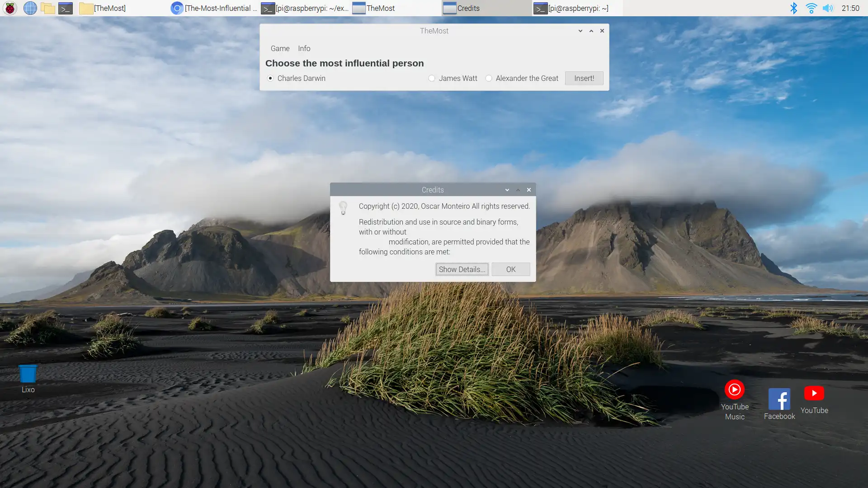Click the YouTube Music icon on desktop
Screen dimensions: 868x488
tap(735, 389)
